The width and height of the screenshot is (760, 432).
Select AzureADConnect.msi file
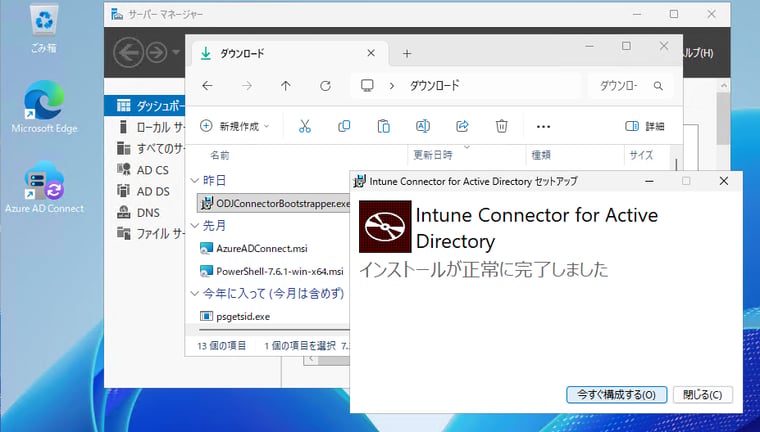coord(262,248)
